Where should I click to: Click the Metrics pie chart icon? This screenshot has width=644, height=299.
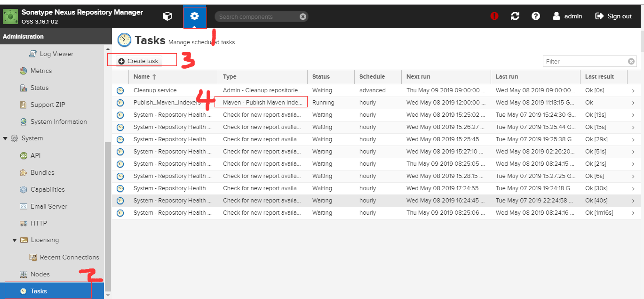tap(24, 71)
